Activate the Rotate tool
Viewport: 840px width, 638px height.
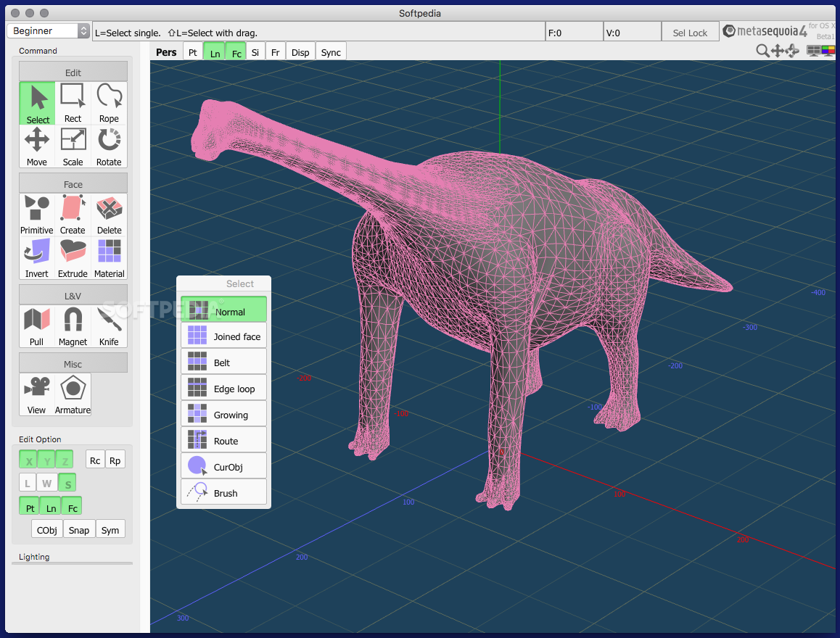coord(109,146)
